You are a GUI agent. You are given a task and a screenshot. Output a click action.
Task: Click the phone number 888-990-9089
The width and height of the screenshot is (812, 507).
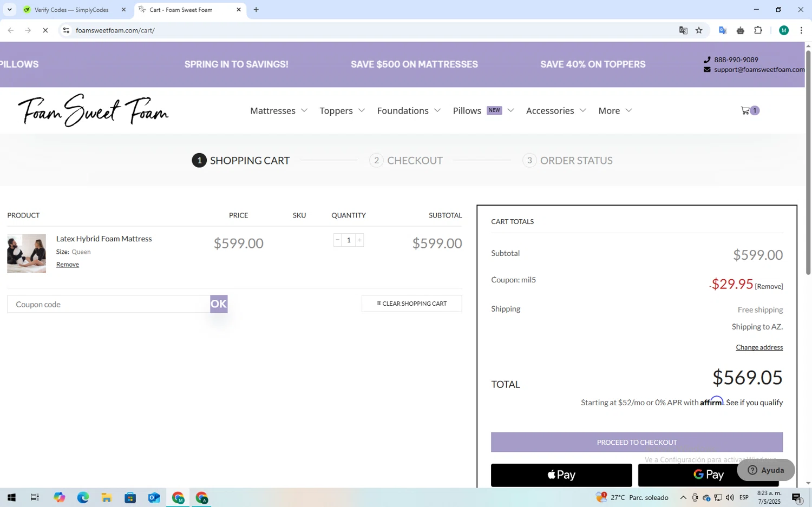coord(736,60)
